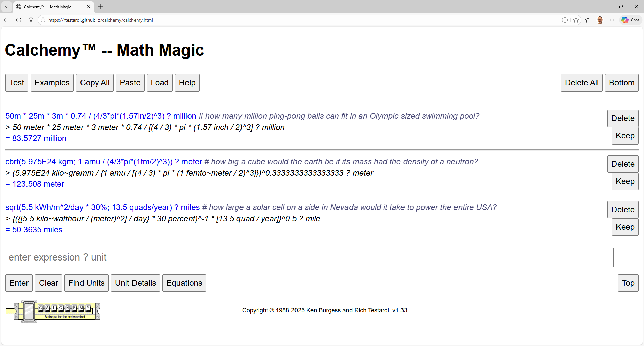Open browser settings ellipsis menu
Viewport: 644px width, 346px height.
pos(612,20)
